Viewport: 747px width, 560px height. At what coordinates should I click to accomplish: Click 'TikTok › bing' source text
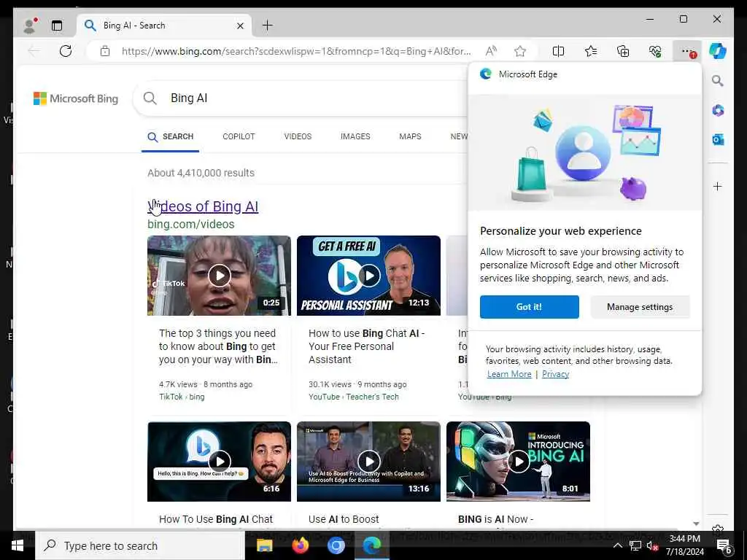182,397
